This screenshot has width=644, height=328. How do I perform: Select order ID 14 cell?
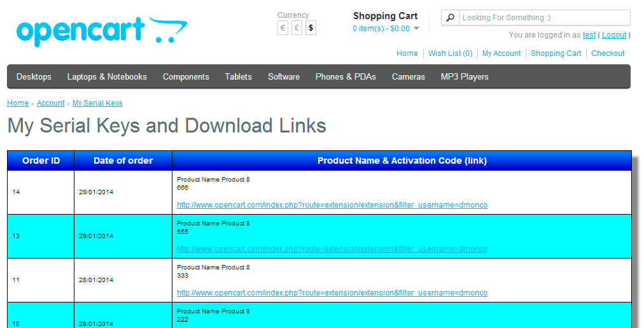click(41, 192)
